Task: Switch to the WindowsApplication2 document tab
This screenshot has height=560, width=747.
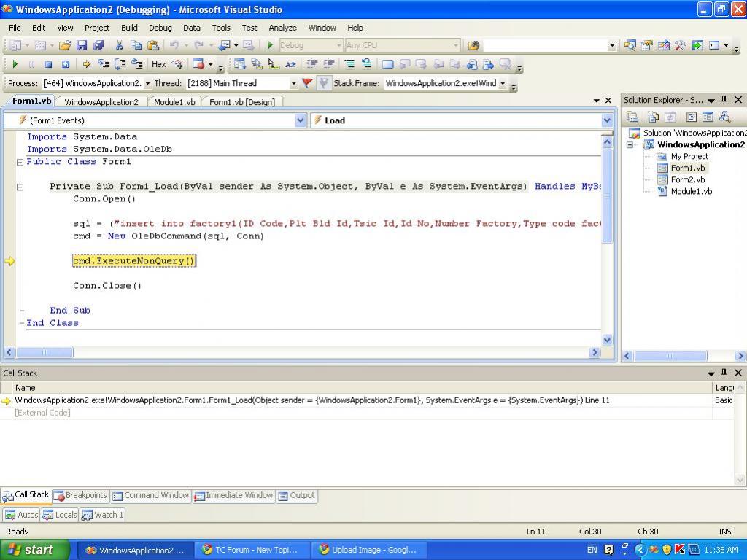Action: pos(101,102)
